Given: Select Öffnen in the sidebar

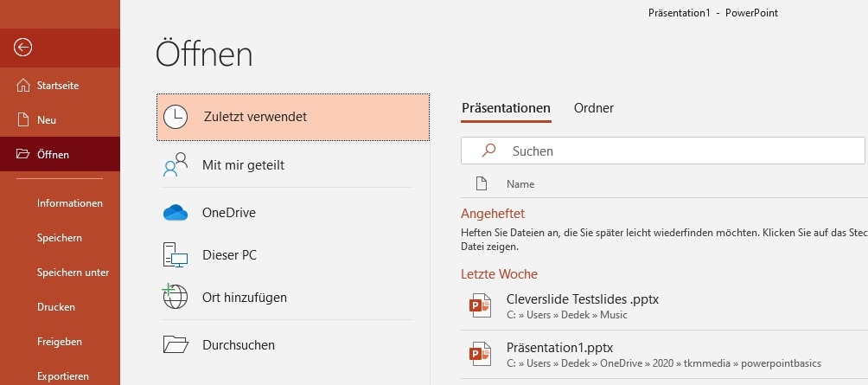Looking at the screenshot, I should (60, 154).
